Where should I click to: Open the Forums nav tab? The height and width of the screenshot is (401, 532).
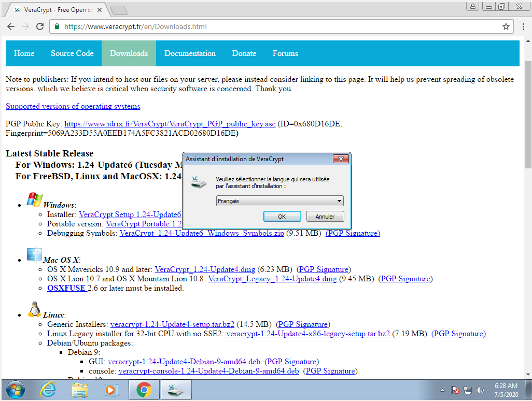click(285, 53)
